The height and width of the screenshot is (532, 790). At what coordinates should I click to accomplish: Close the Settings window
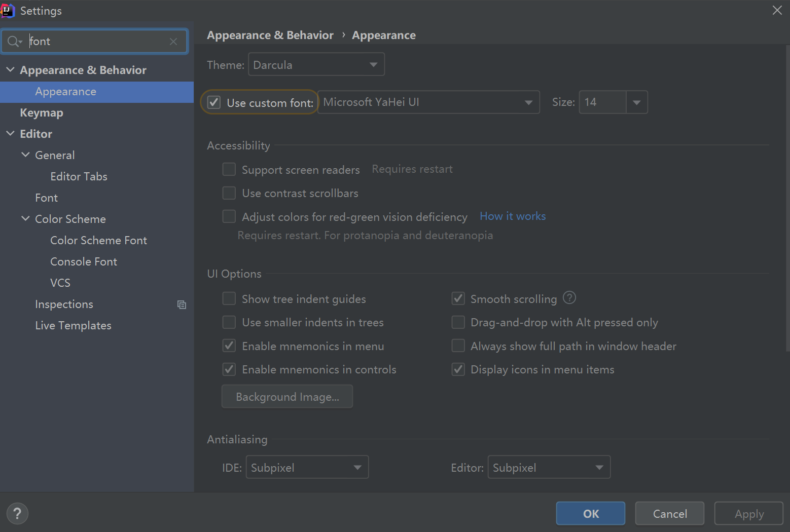click(x=777, y=10)
